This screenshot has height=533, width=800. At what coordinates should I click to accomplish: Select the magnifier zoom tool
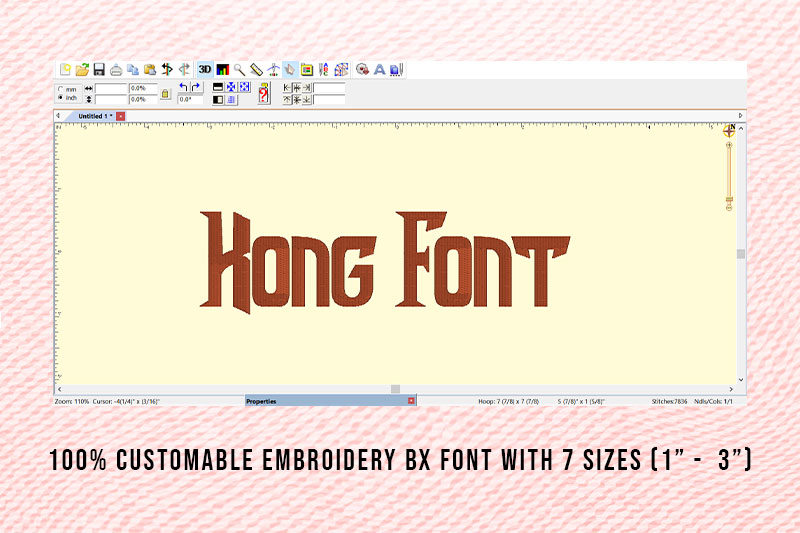coord(239,69)
